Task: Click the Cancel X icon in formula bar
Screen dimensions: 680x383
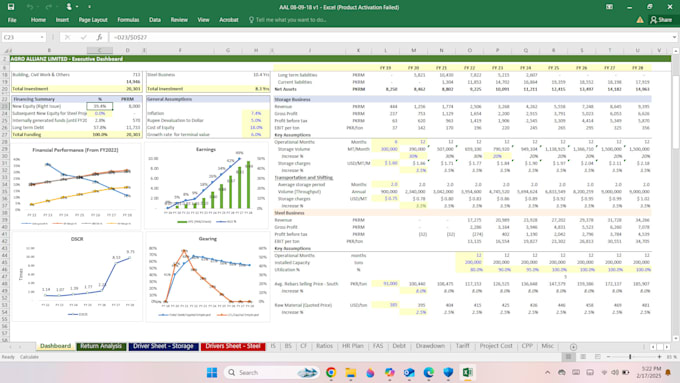Action: coord(67,37)
